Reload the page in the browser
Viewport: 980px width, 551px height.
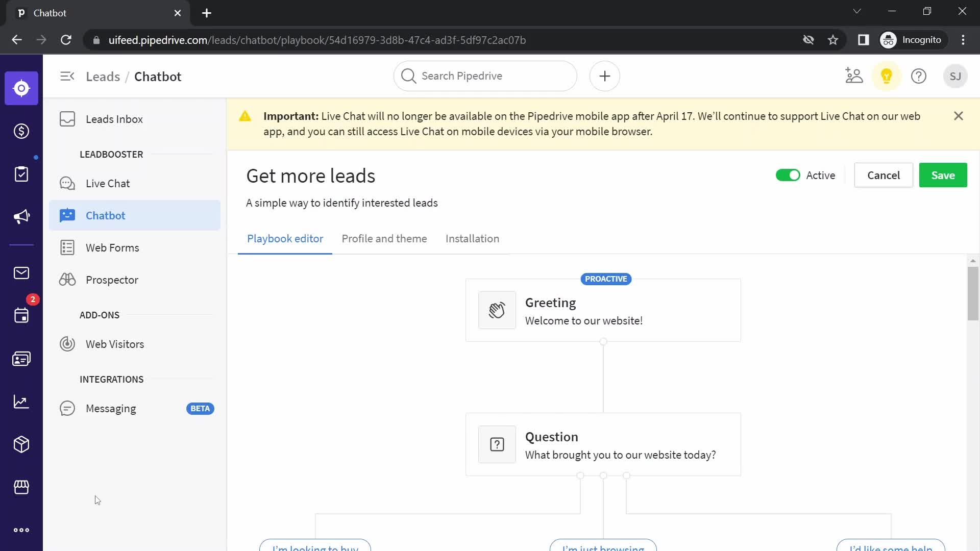click(66, 40)
